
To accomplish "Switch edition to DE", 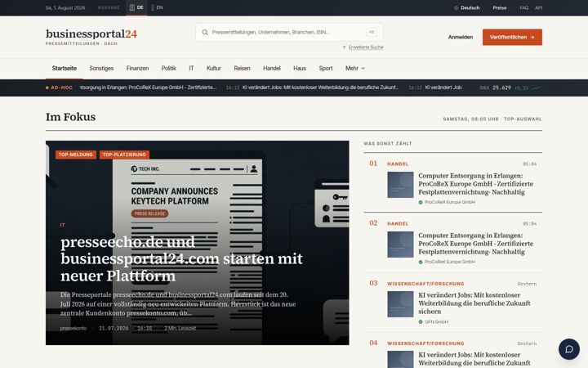I will point(136,7).
